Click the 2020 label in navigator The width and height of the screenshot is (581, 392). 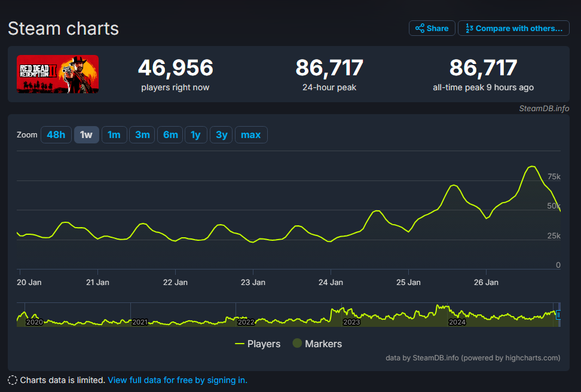click(x=35, y=322)
